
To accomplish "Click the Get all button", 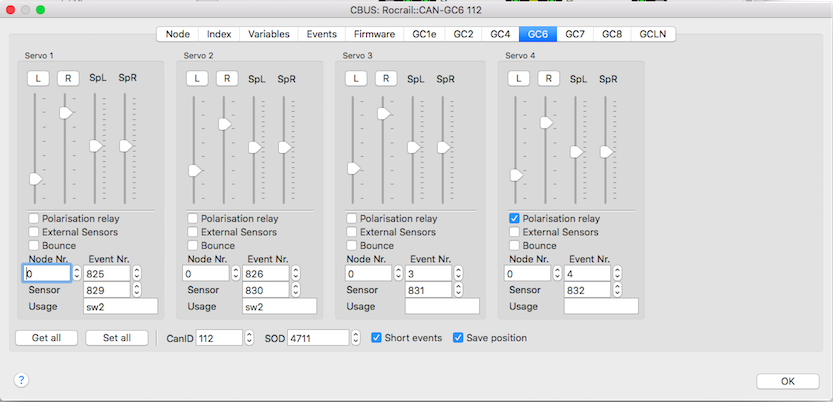I will [46, 338].
